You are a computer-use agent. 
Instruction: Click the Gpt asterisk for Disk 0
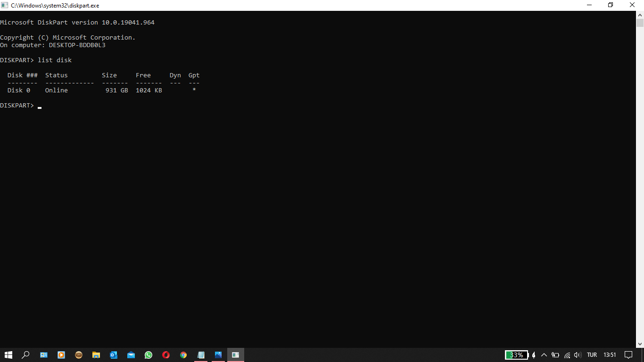coord(194,90)
